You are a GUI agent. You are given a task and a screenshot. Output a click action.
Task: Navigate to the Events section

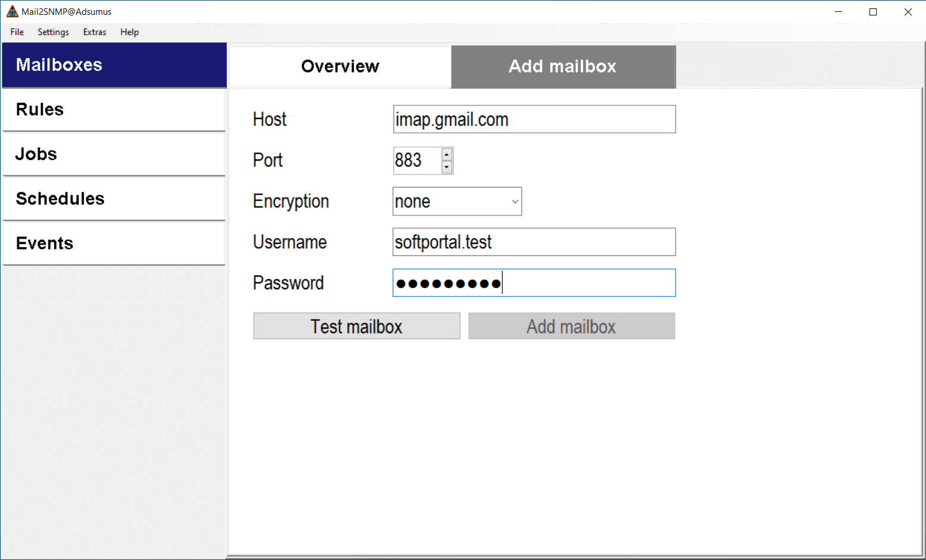pyautogui.click(x=114, y=243)
